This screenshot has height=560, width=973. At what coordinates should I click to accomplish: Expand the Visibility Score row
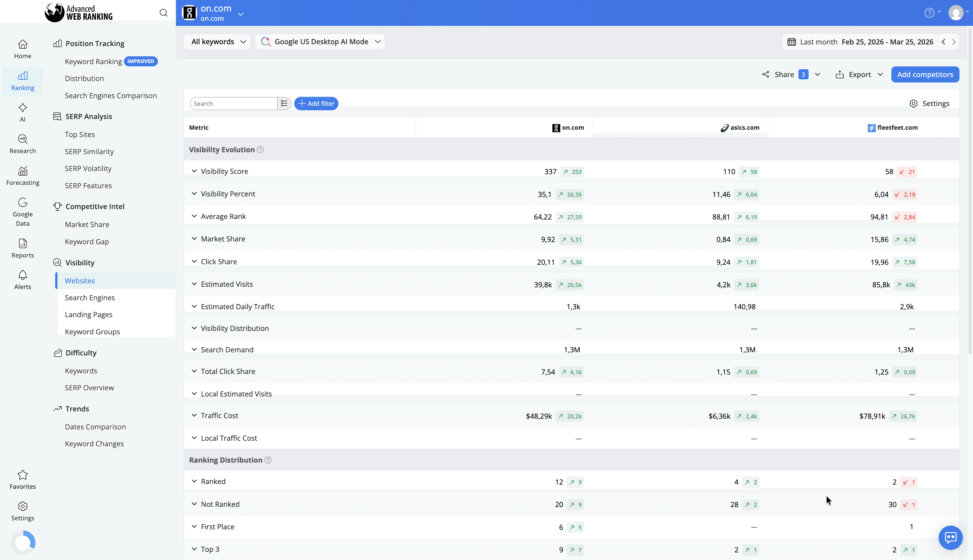point(194,171)
